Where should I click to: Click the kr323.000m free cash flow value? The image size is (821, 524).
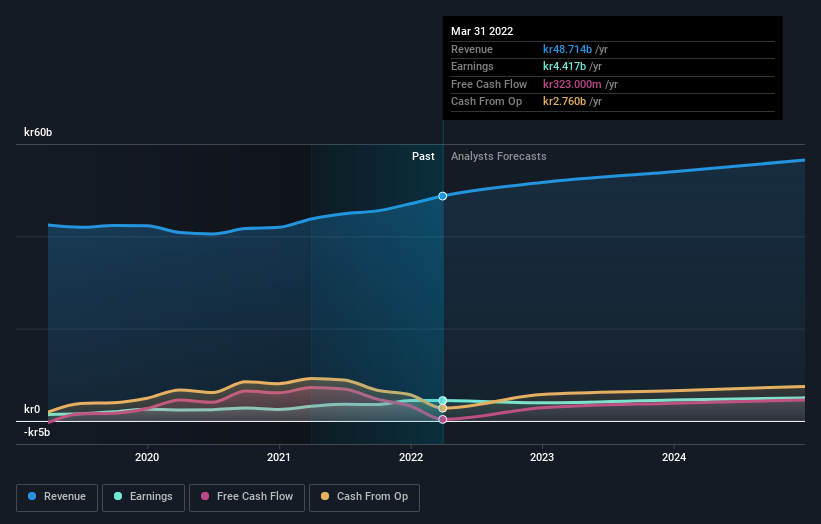tap(572, 84)
